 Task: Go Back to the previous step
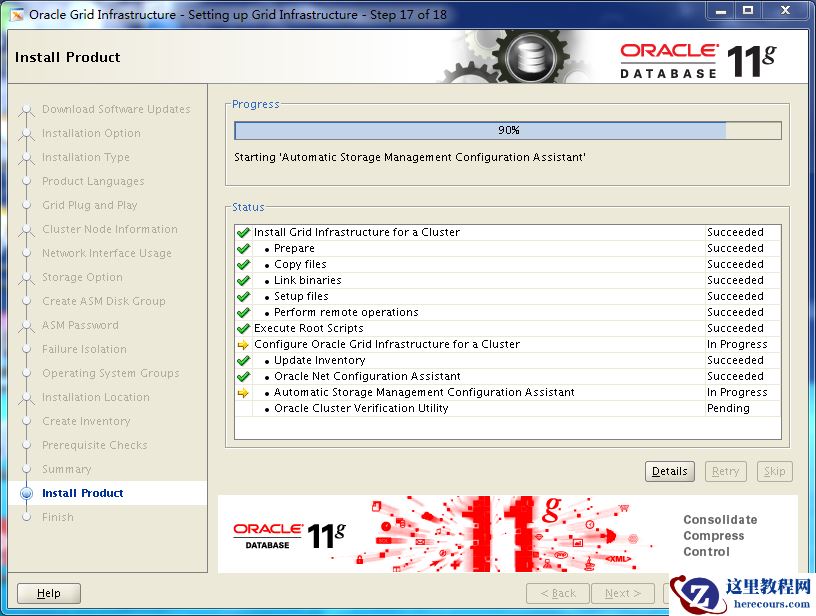558,593
